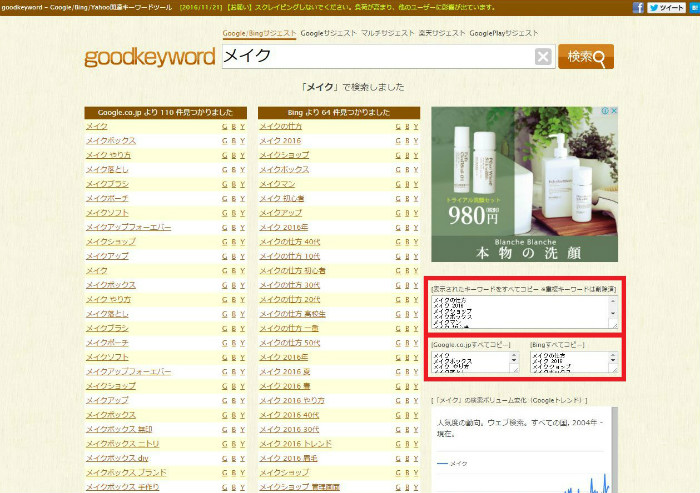This screenshot has width=700, height=493.
Task: Open Bing keyword メイクマン
Action: [x=277, y=184]
